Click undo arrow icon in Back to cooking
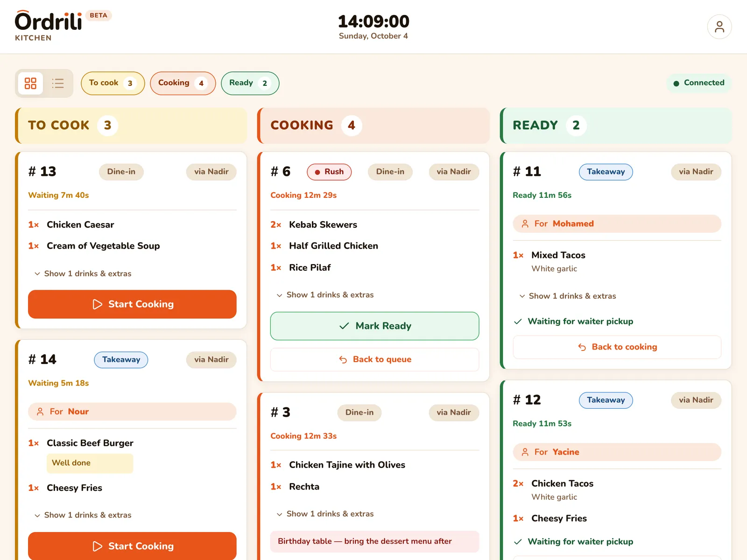747x560 pixels. [x=582, y=347]
